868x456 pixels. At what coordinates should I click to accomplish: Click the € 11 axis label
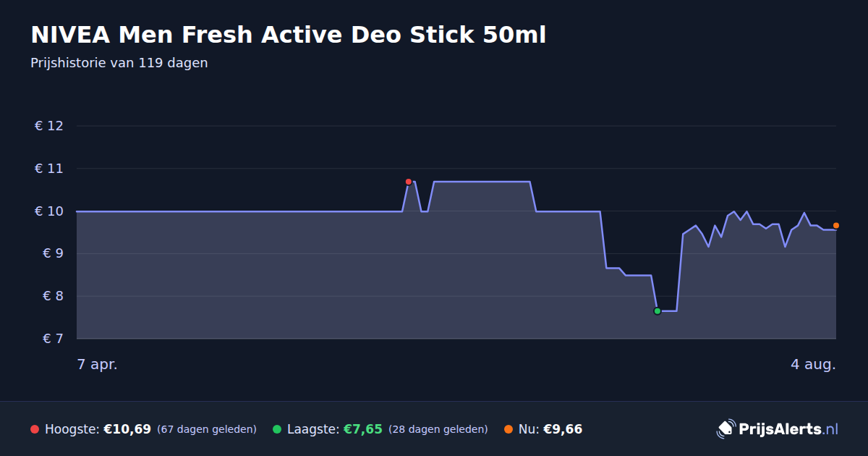click(x=49, y=169)
